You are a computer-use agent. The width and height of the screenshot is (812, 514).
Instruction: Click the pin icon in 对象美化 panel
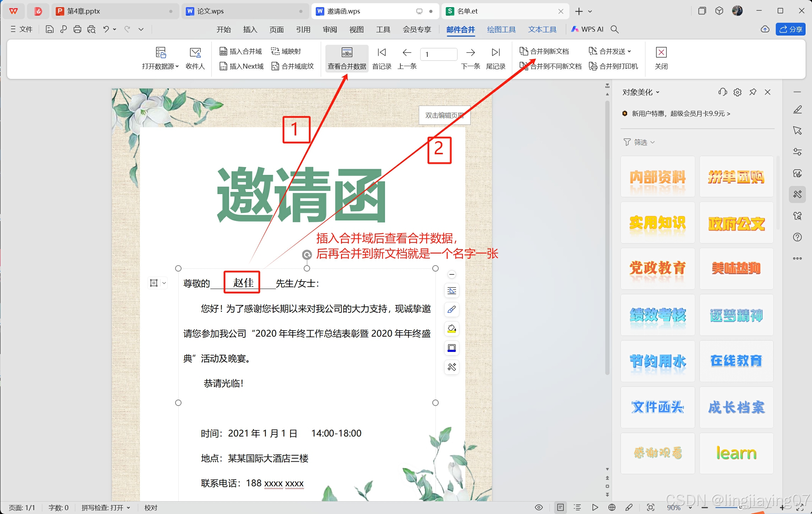[x=753, y=92]
